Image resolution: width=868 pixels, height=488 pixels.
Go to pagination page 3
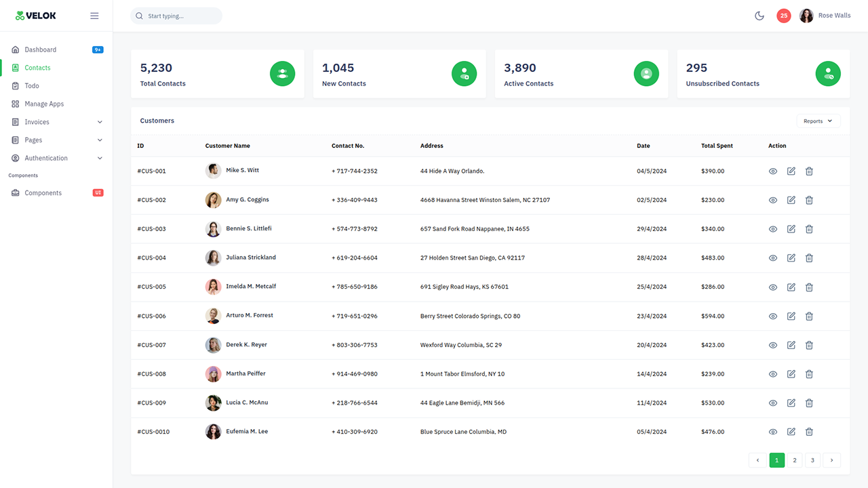[x=812, y=460]
